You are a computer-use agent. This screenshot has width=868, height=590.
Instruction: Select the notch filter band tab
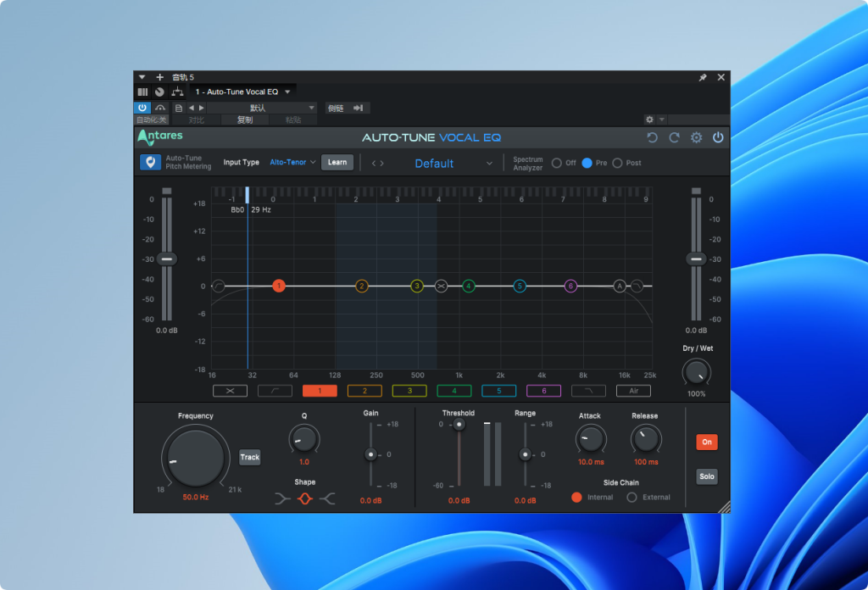pos(230,391)
